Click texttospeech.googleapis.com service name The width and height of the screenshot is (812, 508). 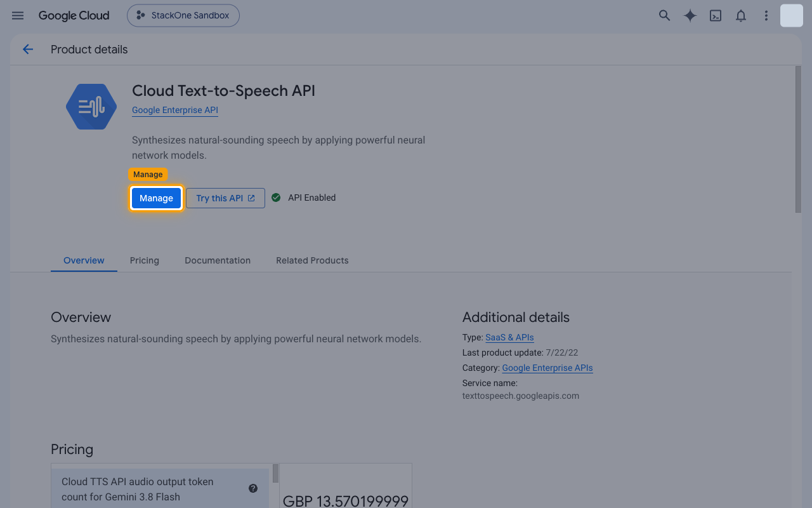(521, 396)
